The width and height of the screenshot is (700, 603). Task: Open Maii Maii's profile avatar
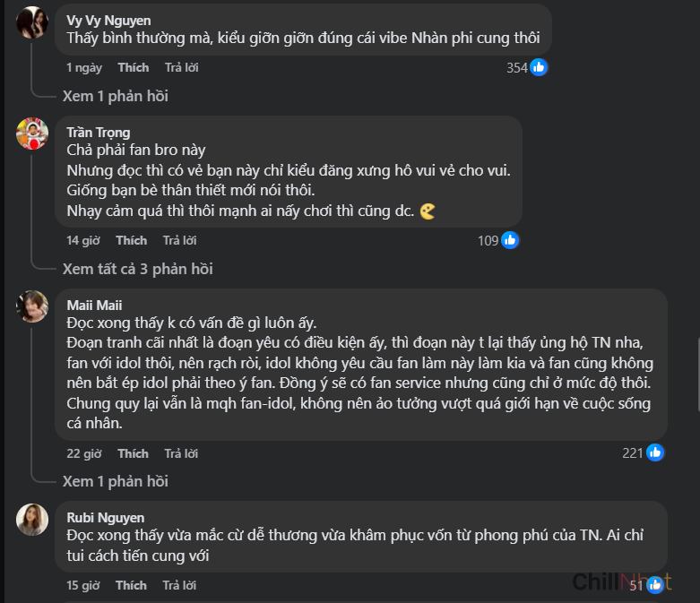(x=32, y=306)
